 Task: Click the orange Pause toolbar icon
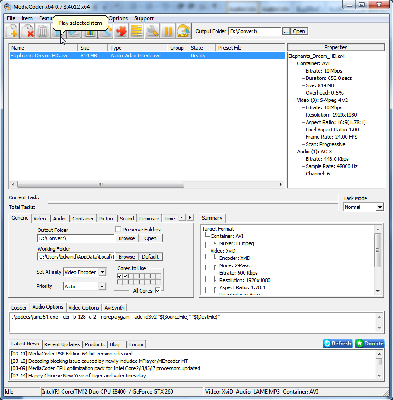tap(168, 31)
